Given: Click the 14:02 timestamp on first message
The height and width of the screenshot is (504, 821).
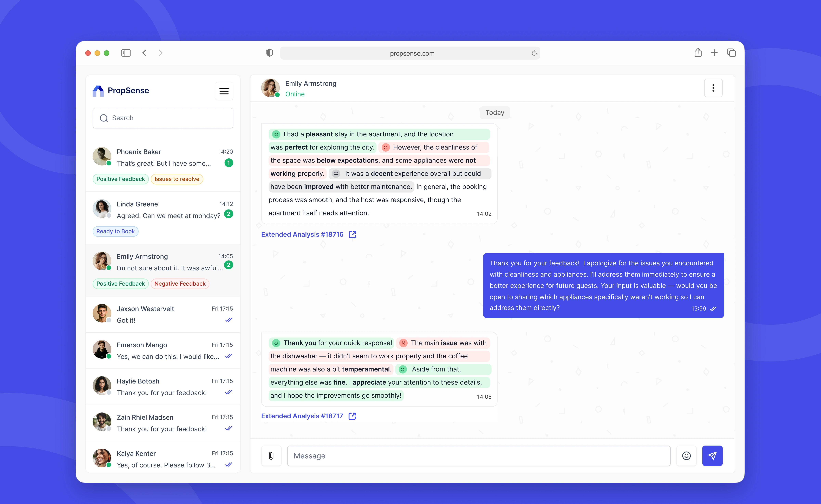Looking at the screenshot, I should click(484, 214).
